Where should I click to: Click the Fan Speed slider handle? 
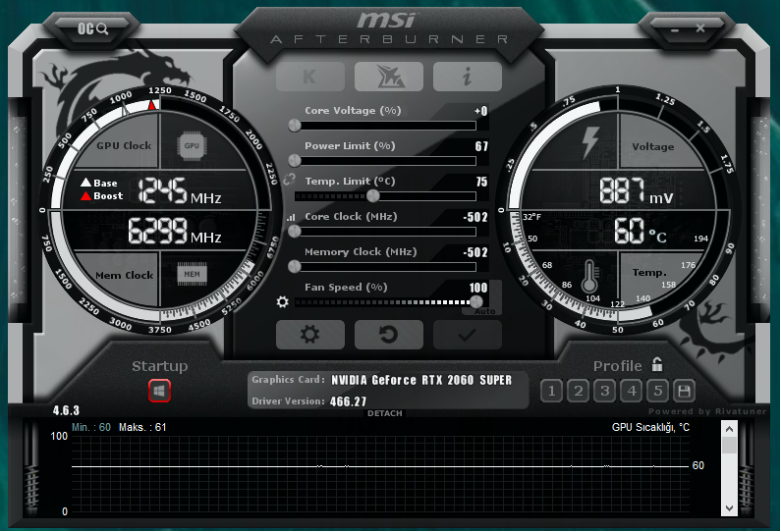point(476,301)
